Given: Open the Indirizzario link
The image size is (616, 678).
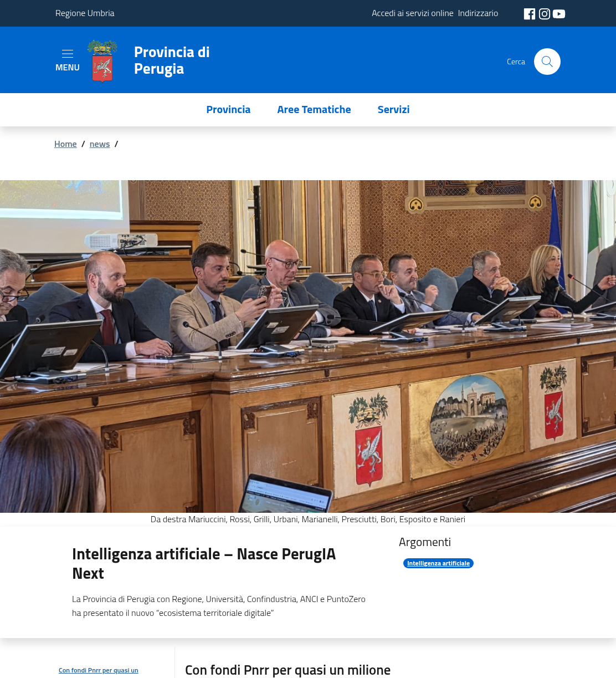Looking at the screenshot, I should pyautogui.click(x=478, y=13).
